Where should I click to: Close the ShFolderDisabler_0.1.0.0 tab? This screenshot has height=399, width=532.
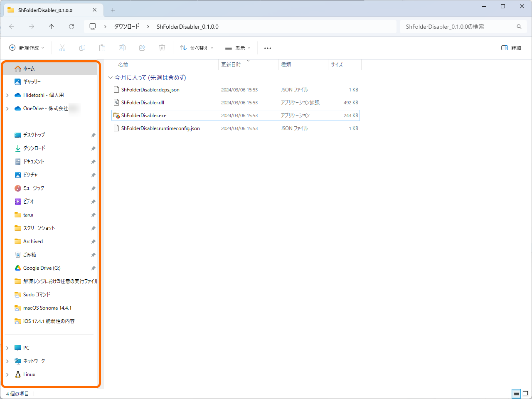point(95,10)
